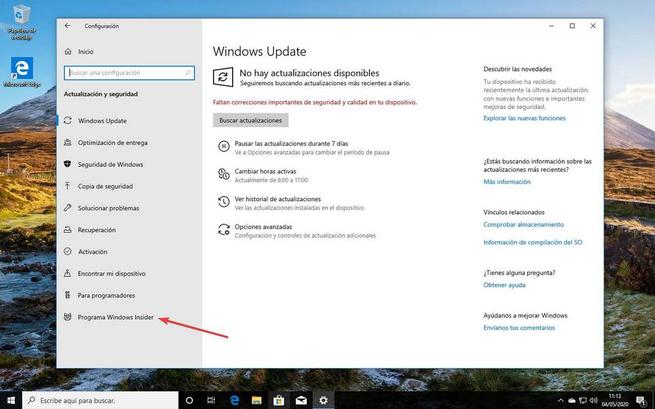
Task: Show hidden tray icons chevron
Action: [x=561, y=400]
